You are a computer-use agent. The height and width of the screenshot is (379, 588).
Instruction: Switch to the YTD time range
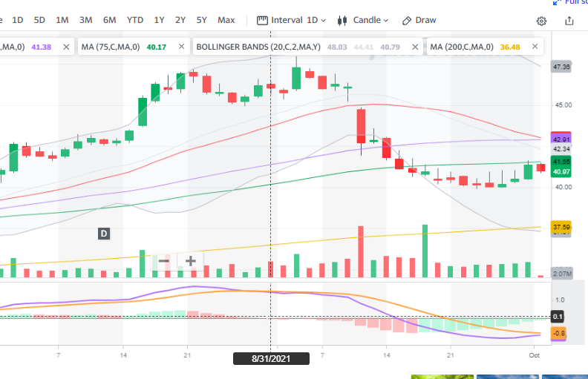tap(135, 20)
